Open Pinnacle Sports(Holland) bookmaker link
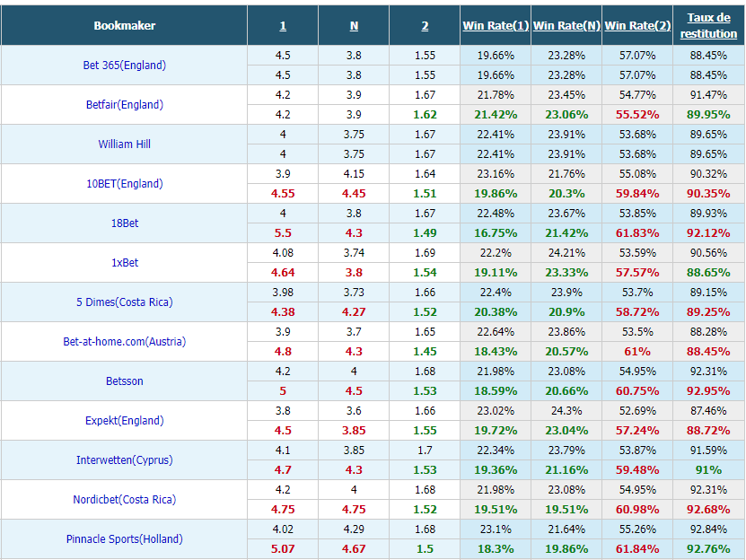Screen dimensions: 746x560 [x=124, y=539]
